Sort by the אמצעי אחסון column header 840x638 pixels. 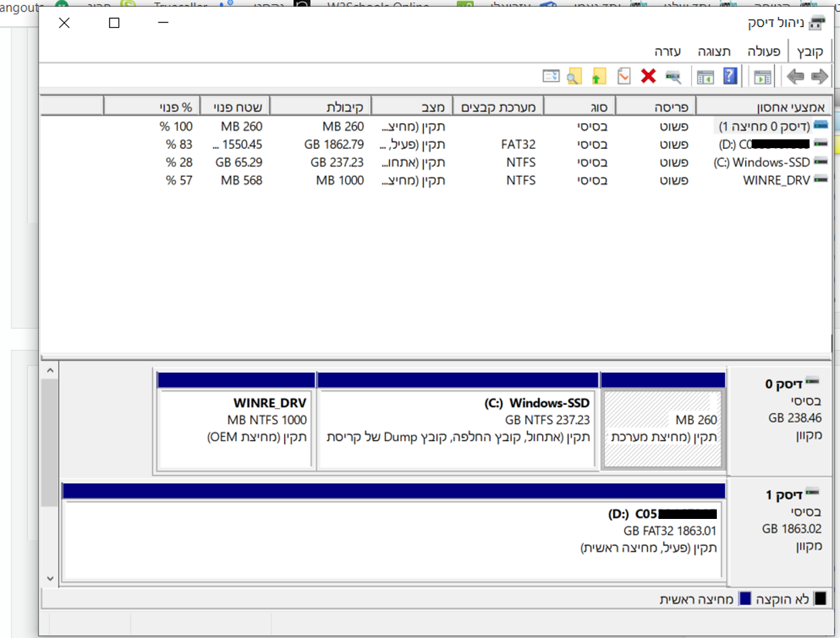pyautogui.click(x=764, y=106)
